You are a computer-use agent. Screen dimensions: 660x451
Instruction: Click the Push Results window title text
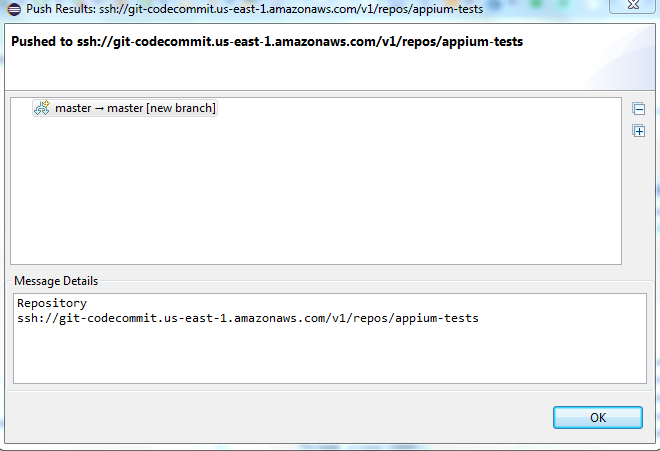click(254, 9)
